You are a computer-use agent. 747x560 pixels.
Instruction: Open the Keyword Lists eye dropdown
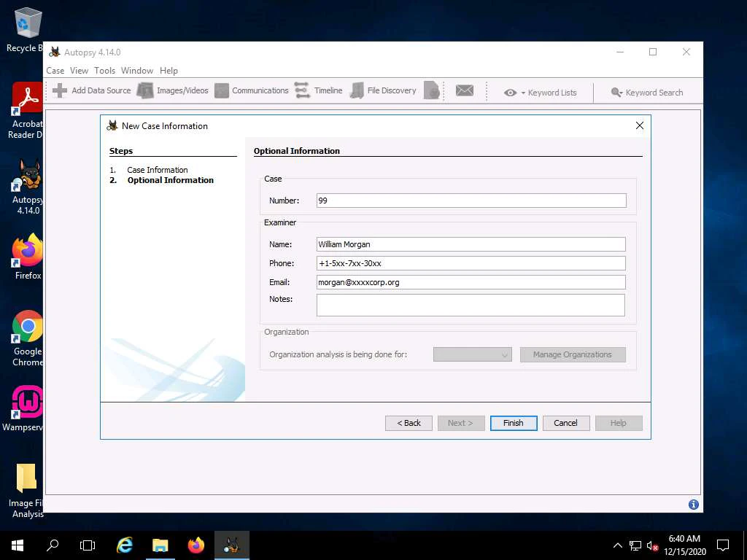pos(540,93)
